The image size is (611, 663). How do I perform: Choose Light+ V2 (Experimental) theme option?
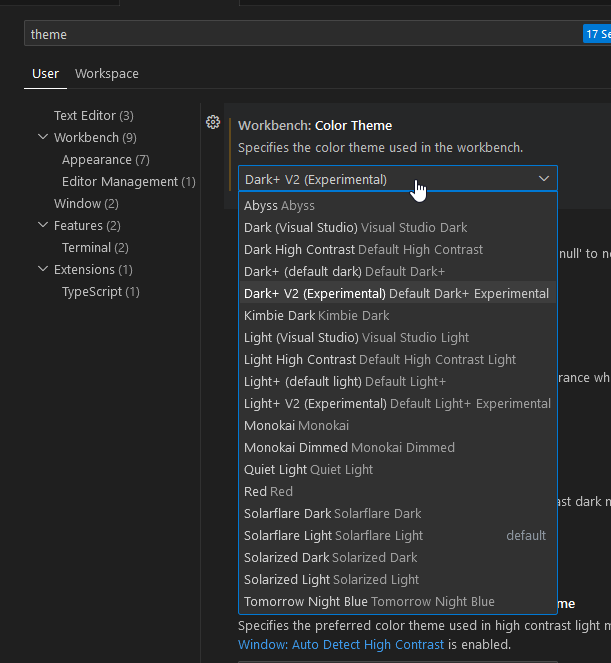398,403
